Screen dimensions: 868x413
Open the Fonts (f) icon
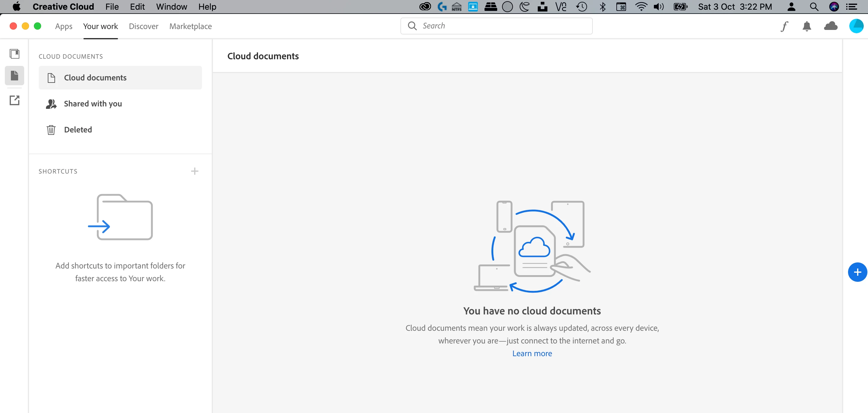coord(785,26)
